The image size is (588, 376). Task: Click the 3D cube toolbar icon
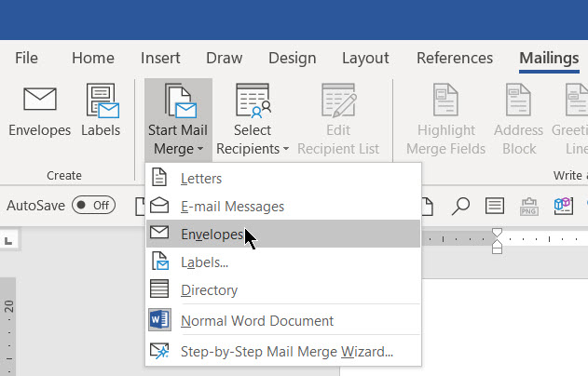tap(563, 206)
